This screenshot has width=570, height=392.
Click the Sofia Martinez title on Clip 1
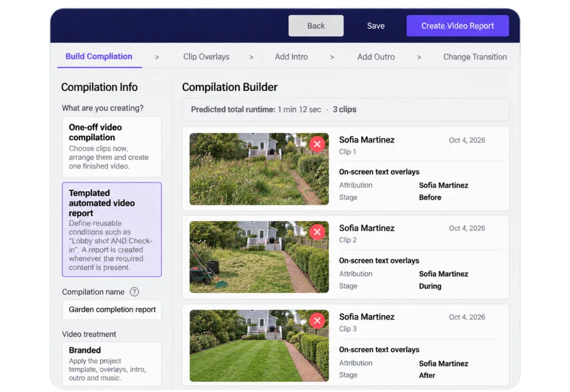(366, 140)
